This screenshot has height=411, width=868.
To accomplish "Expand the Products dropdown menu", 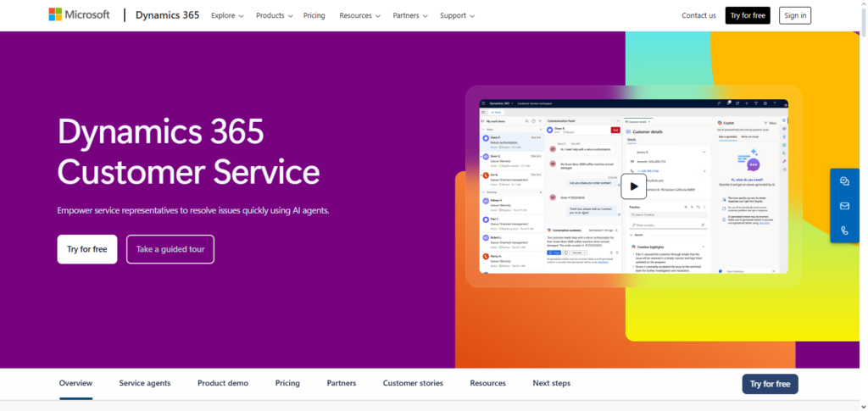I will (274, 15).
